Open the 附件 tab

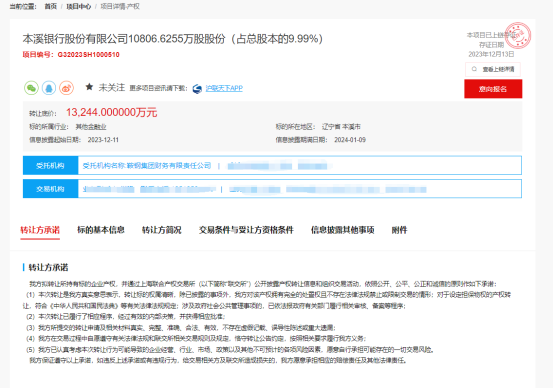click(399, 230)
